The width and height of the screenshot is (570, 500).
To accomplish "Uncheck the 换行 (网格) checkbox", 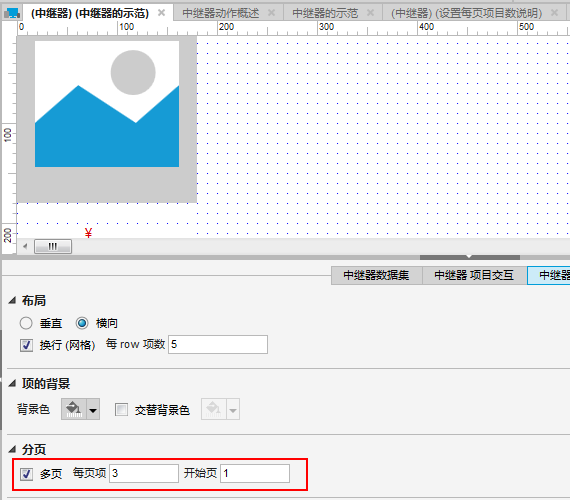I will [27, 345].
